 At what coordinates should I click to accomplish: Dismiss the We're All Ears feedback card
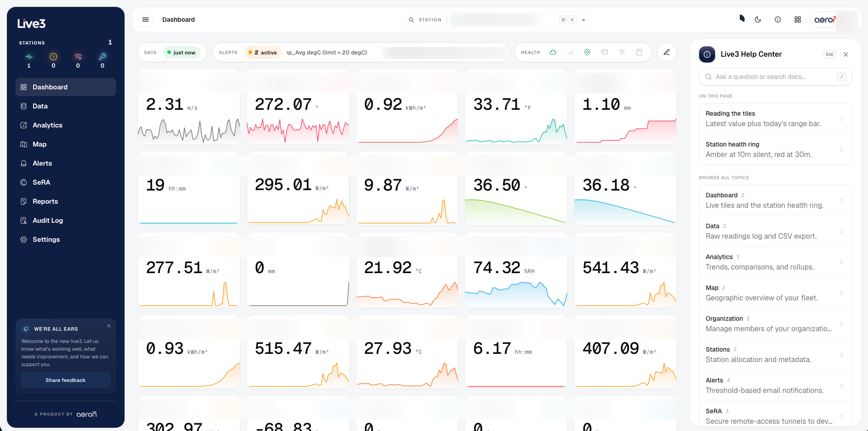pyautogui.click(x=109, y=326)
